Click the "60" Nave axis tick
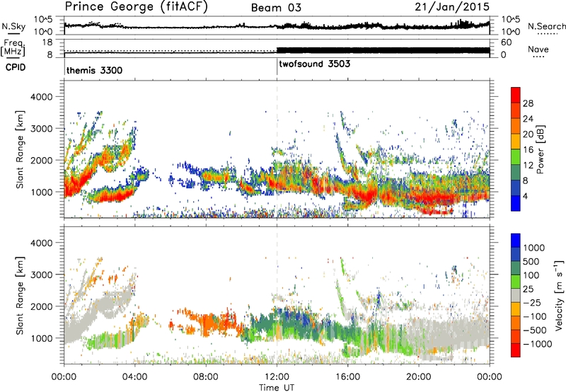 coord(507,42)
